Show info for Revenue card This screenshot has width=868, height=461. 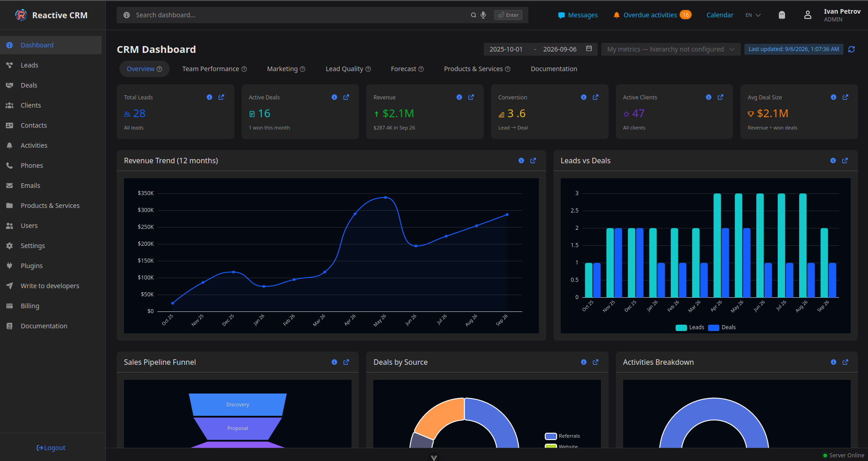pos(459,97)
